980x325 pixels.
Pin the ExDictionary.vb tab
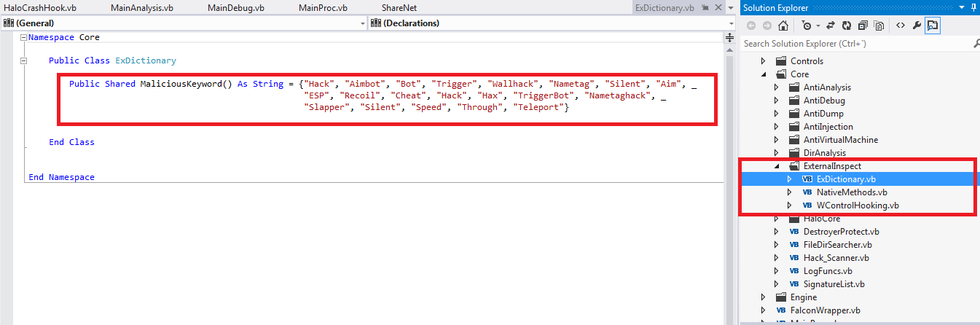(705, 7)
